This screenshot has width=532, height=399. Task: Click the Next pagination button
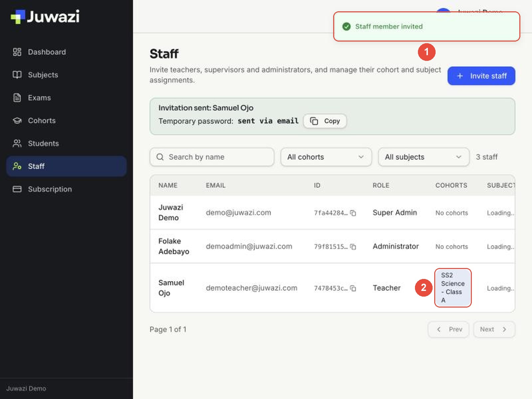point(494,329)
